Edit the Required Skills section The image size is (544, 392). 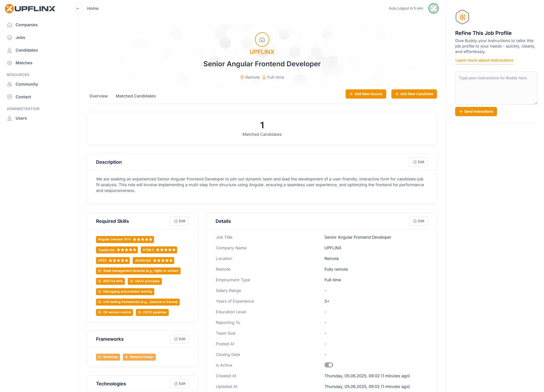179,221
